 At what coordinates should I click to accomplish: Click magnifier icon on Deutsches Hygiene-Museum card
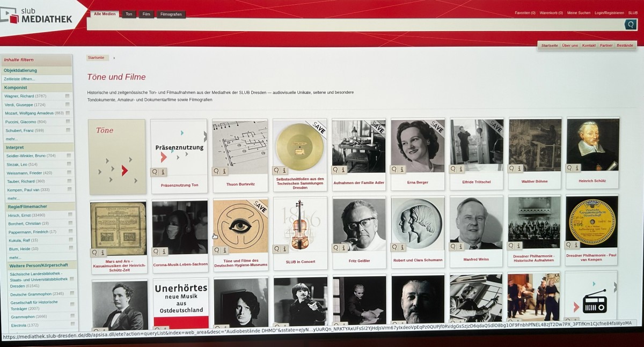click(217, 250)
